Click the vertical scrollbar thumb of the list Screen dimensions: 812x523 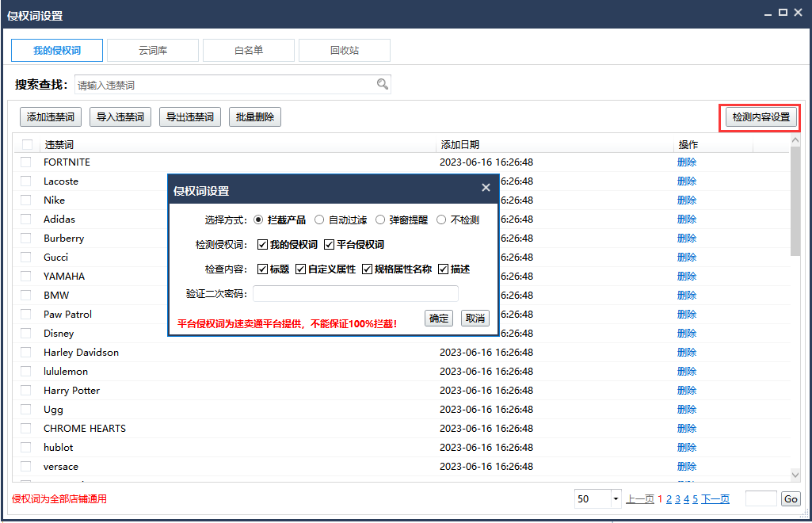795,201
